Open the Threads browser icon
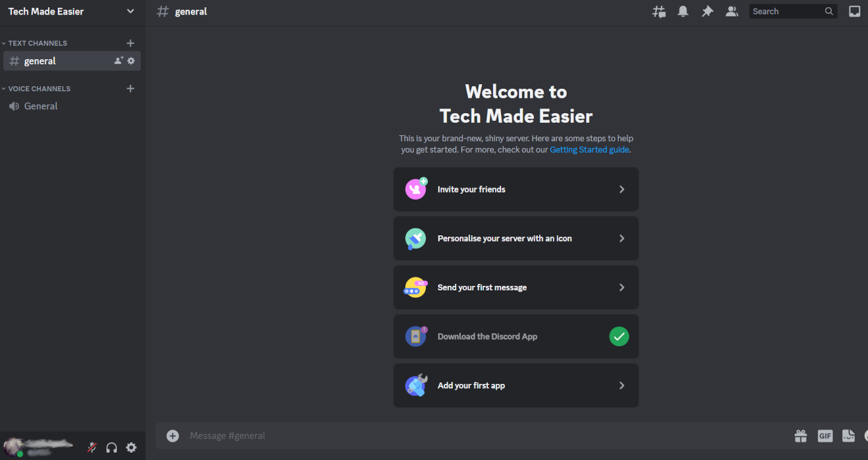This screenshot has width=868, height=460. click(x=659, y=11)
